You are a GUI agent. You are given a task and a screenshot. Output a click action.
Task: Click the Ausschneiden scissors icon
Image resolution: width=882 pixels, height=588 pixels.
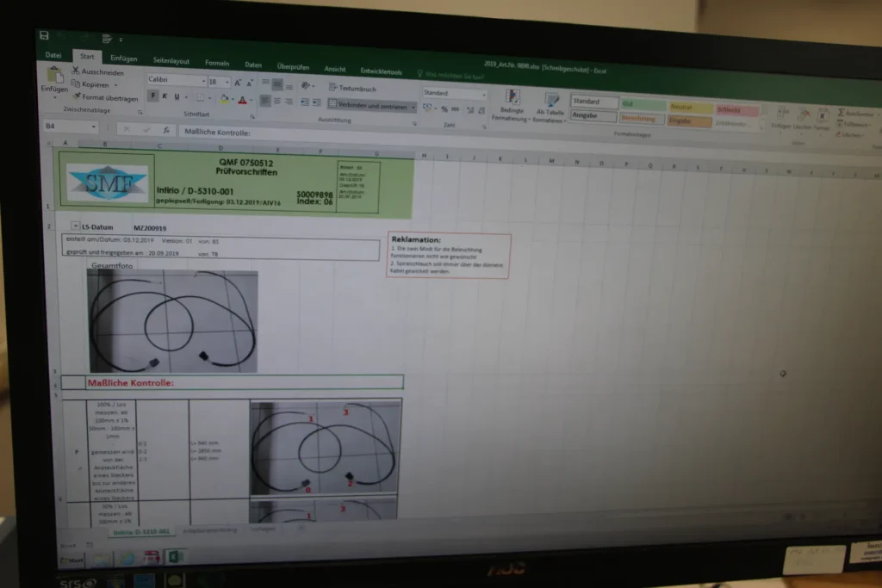(76, 71)
